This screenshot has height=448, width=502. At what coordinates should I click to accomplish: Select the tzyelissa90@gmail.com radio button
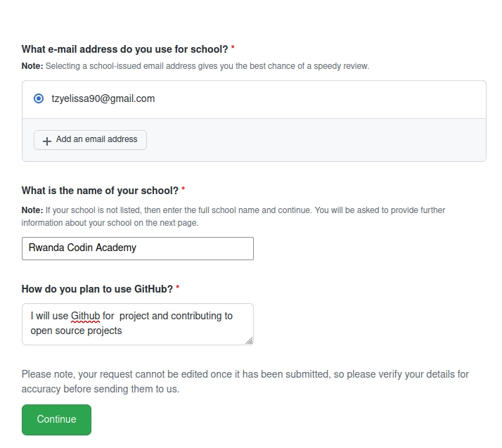click(39, 98)
